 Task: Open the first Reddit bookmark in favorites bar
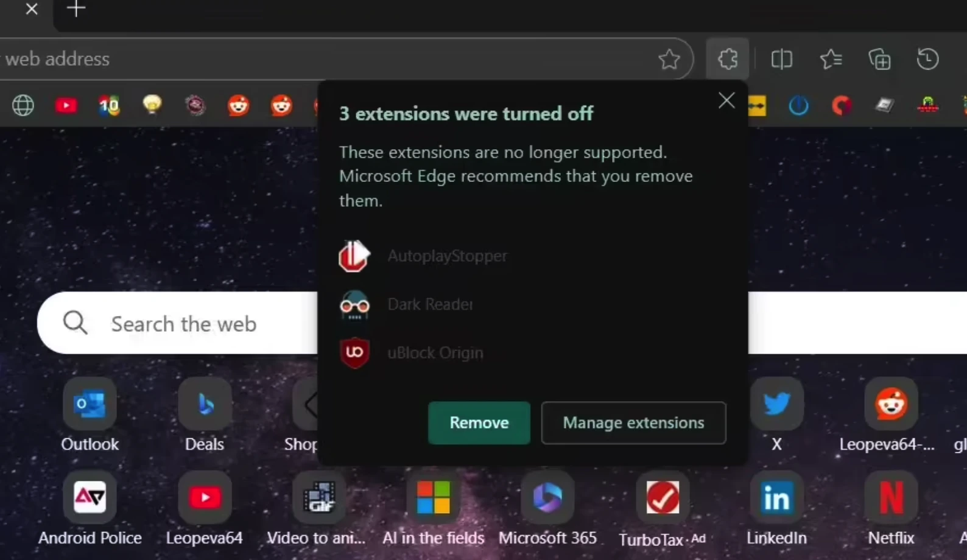[238, 105]
